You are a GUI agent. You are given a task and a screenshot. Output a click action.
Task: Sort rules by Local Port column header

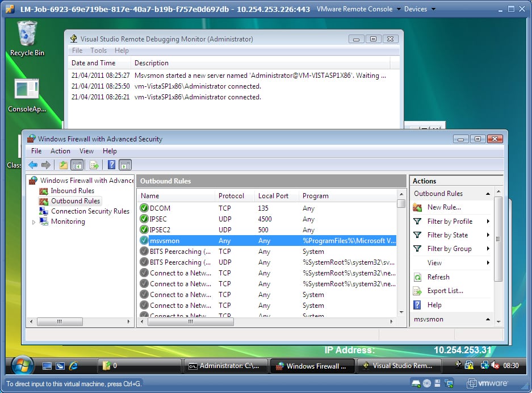[277, 196]
